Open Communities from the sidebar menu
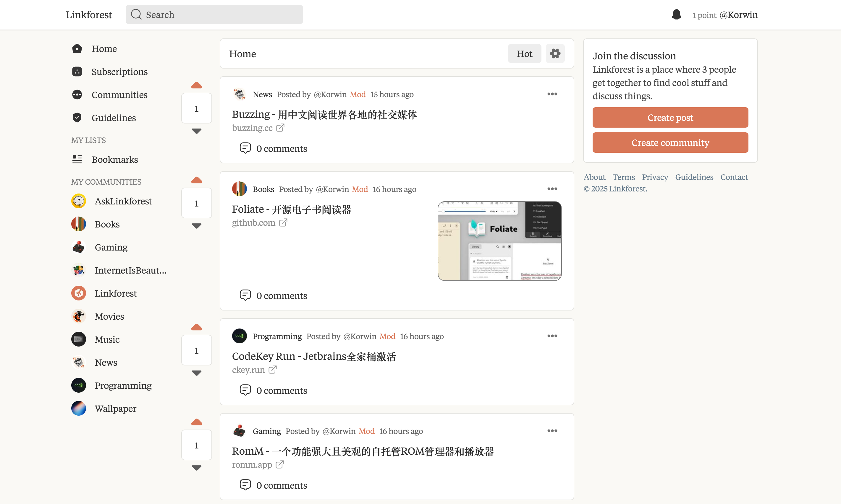The width and height of the screenshot is (841, 504). click(x=119, y=95)
